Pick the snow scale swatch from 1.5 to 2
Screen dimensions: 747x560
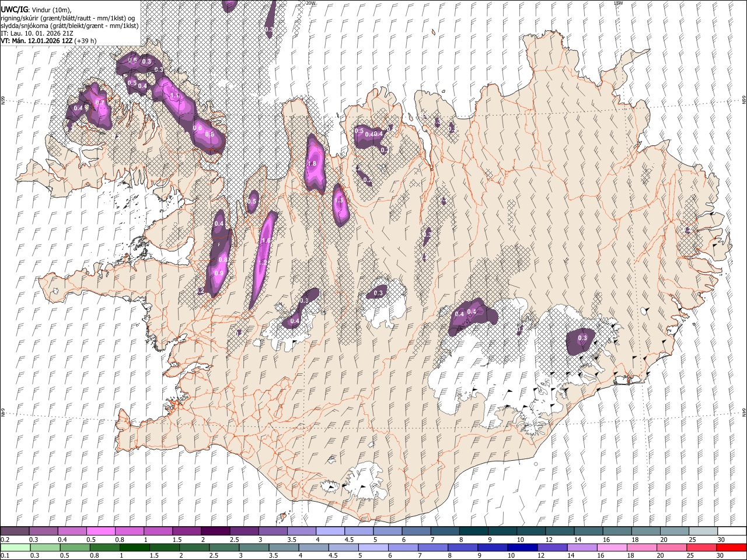[186, 531]
